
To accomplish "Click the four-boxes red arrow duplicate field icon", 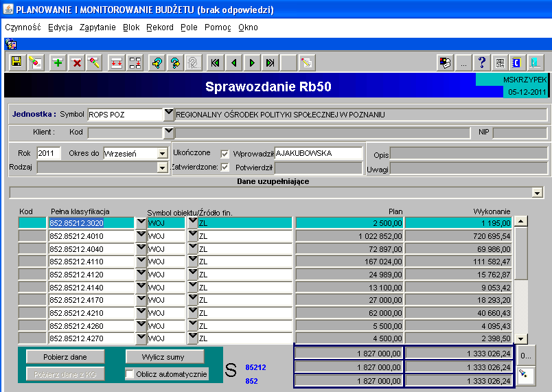I will (135, 62).
